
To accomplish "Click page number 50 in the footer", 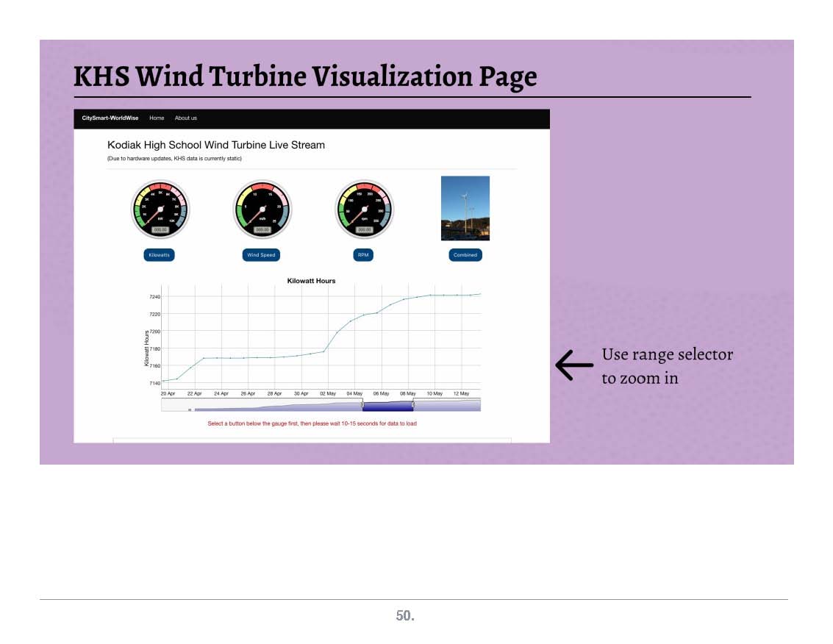I will tap(405, 616).
